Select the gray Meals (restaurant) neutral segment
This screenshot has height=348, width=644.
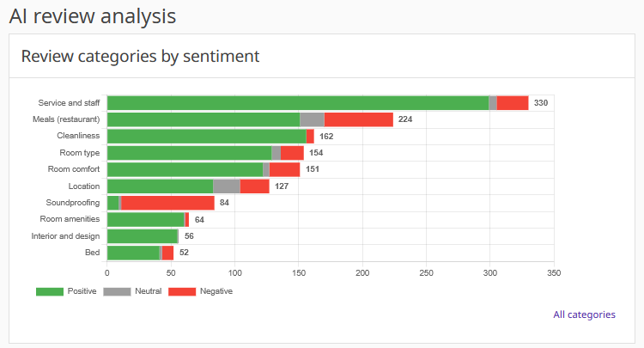coord(312,119)
